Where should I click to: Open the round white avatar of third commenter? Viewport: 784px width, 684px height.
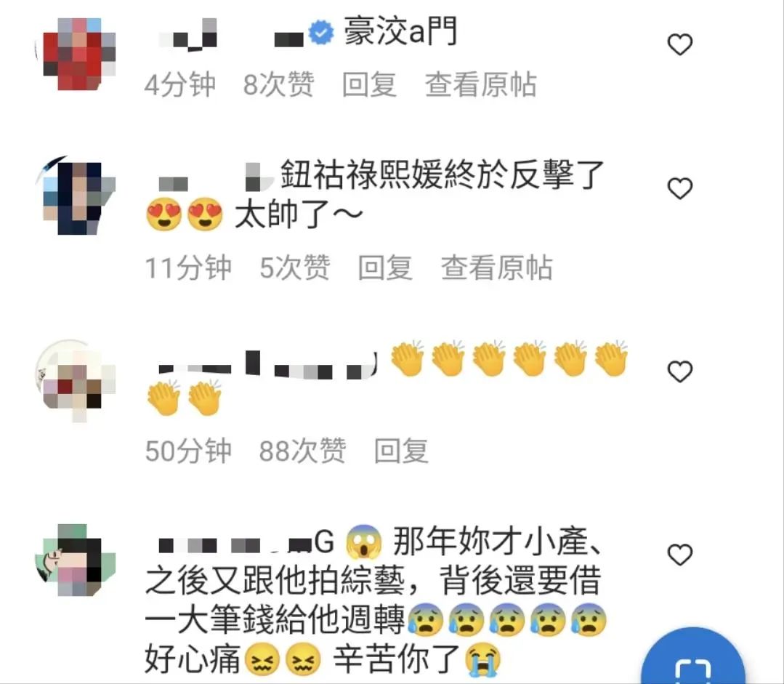pos(75,379)
